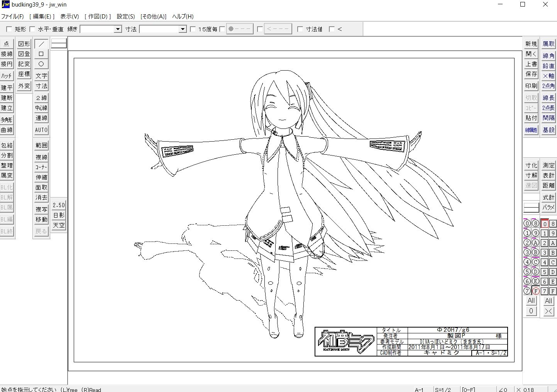Activate the AUTO mode tool
Viewport: 557px width, 392px height.
coord(41,130)
